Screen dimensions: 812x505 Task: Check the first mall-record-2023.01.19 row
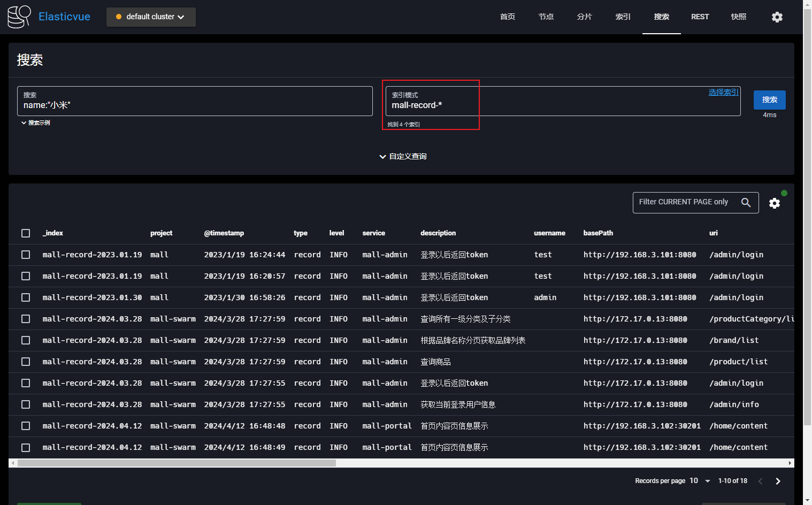(x=26, y=255)
